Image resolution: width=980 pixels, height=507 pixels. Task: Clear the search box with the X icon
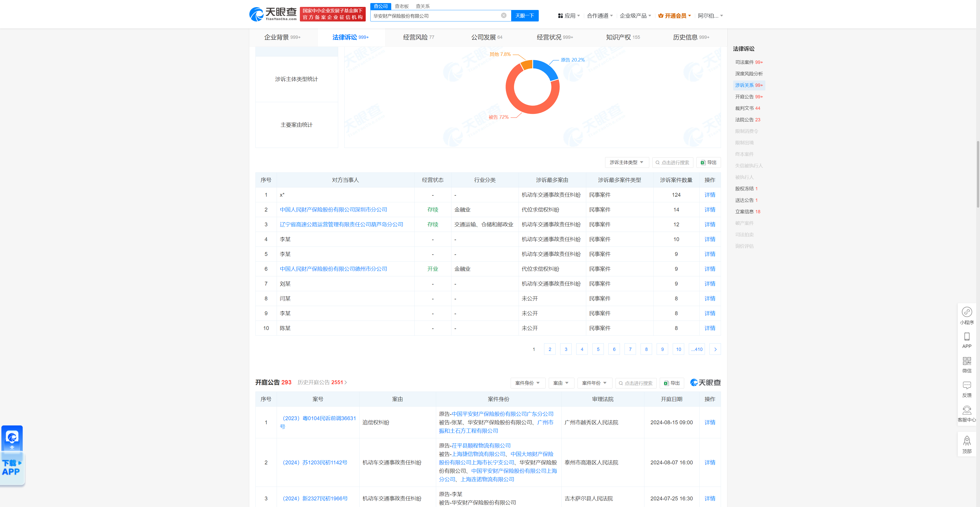503,16
